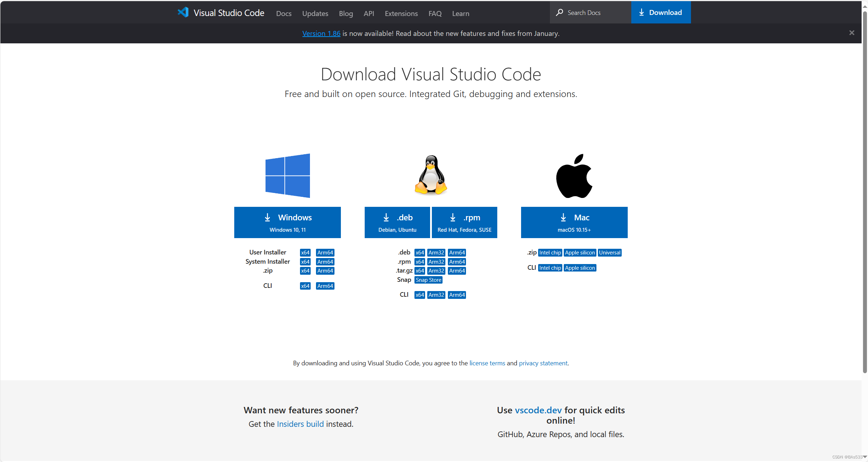Select Linux .rpm x64
This screenshot has height=462, width=868.
[420, 262]
